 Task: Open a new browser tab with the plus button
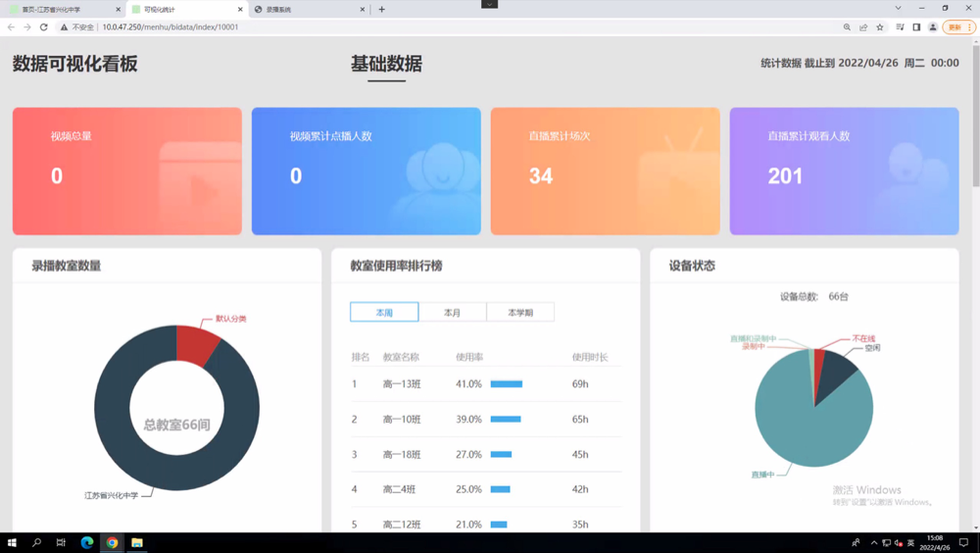click(381, 10)
